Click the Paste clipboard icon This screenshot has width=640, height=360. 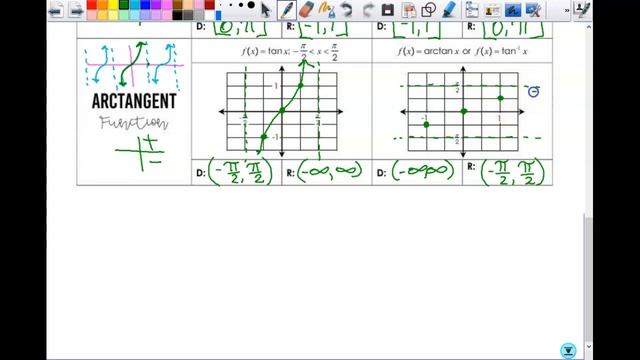(x=409, y=10)
